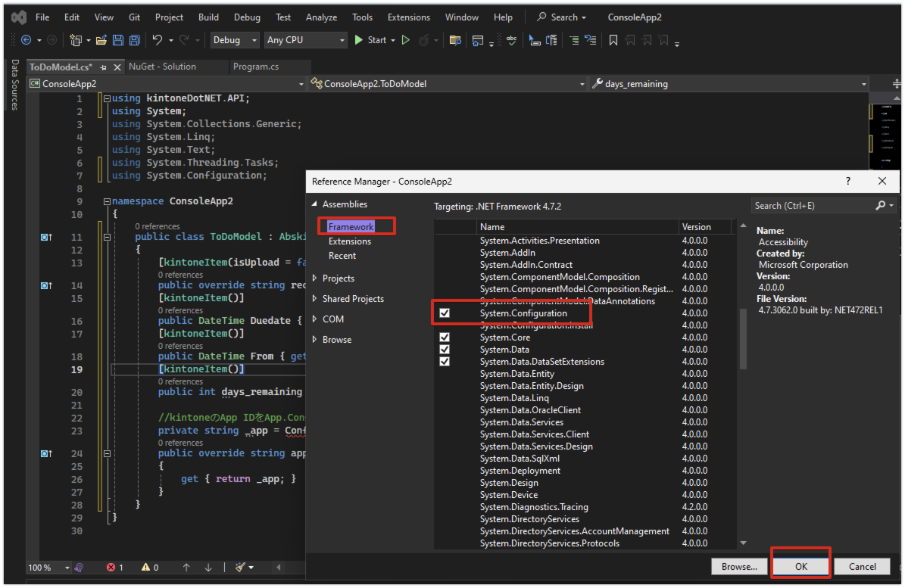Image resolution: width=905 pixels, height=588 pixels.
Task: Uncheck the System.Core reference checkbox
Action: (445, 338)
